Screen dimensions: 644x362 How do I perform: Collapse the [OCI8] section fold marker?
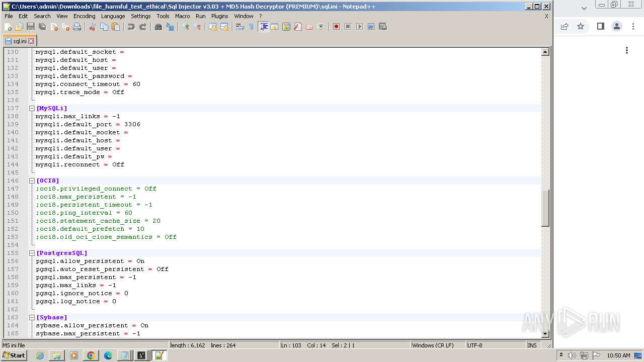[x=32, y=180]
